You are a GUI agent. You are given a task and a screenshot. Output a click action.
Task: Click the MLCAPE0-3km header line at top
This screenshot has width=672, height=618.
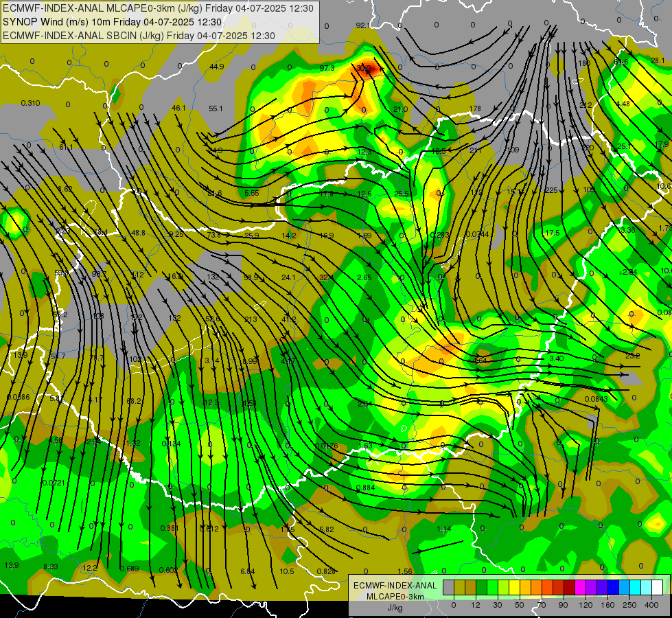pyautogui.click(x=158, y=8)
